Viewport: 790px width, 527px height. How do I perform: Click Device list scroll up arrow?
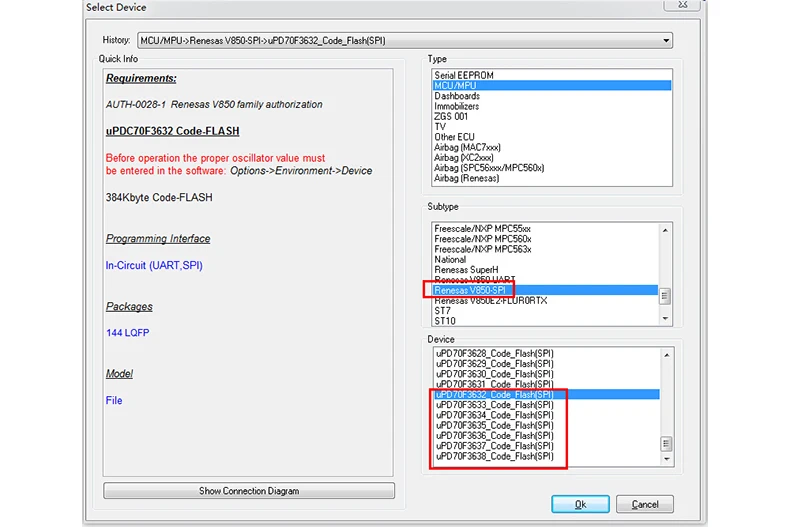[667, 355]
